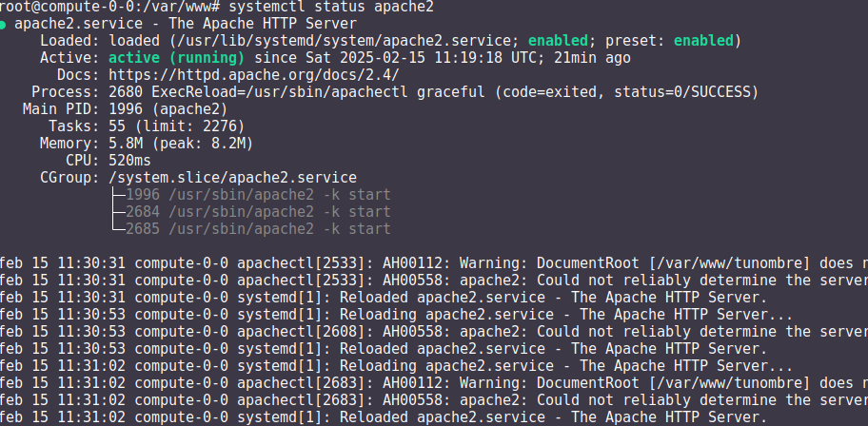Click 'Main PID: 1996 (apache2)' value
The image size is (868, 426).
168,109
